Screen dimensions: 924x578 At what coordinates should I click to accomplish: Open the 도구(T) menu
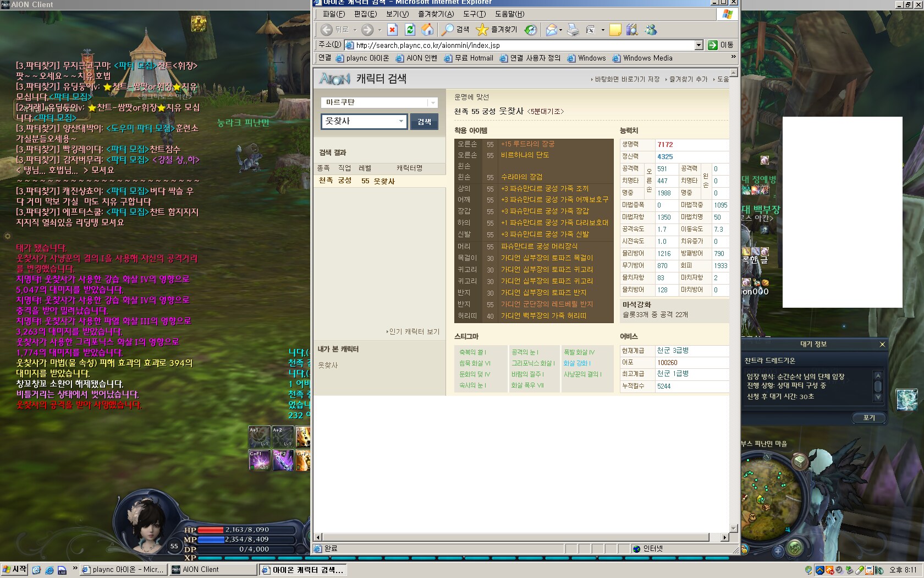coord(474,14)
